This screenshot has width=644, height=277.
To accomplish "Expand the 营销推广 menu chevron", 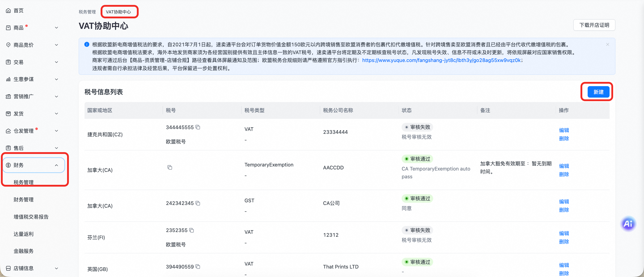I will [x=57, y=96].
